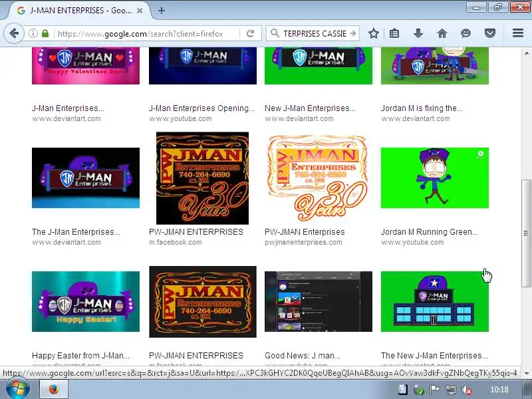
Task: Close the J-MAN ENTERPRISES tab
Action: click(140, 11)
